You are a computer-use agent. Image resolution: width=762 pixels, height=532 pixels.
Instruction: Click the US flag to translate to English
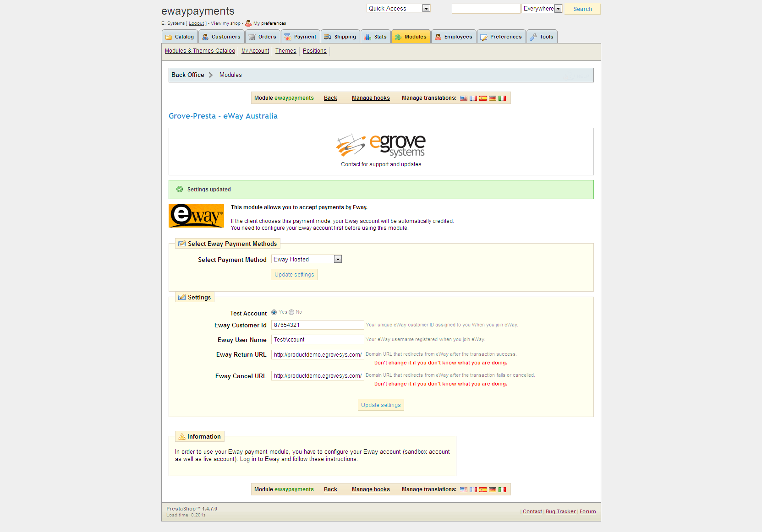coord(463,98)
